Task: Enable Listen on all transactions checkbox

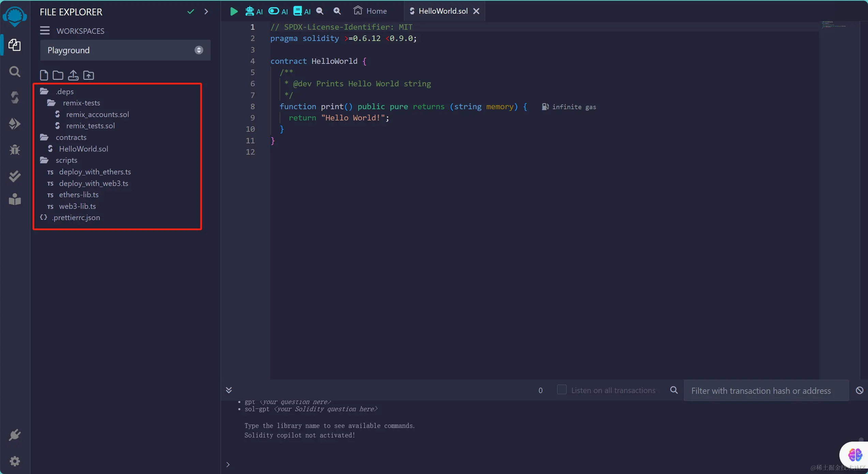Action: 562,390
